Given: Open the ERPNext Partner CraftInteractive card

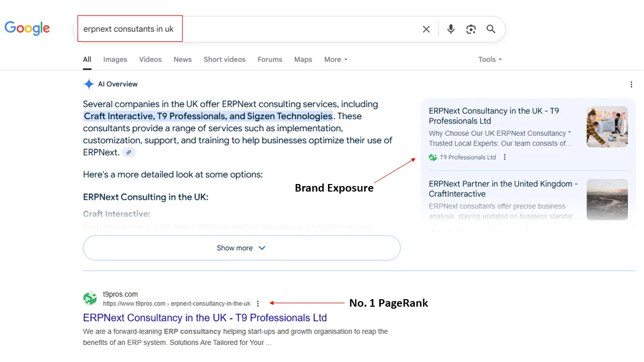Looking at the screenshot, I should (503, 189).
